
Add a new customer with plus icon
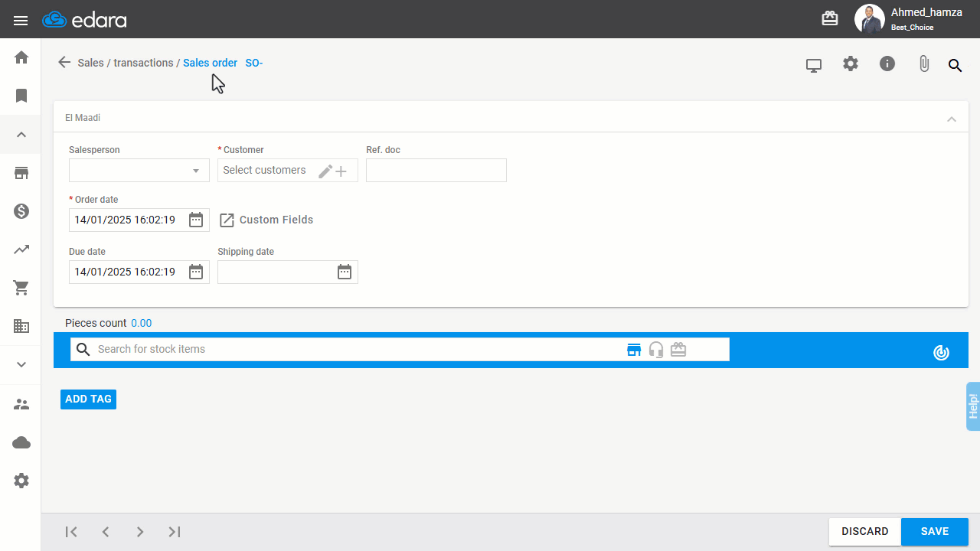341,171
